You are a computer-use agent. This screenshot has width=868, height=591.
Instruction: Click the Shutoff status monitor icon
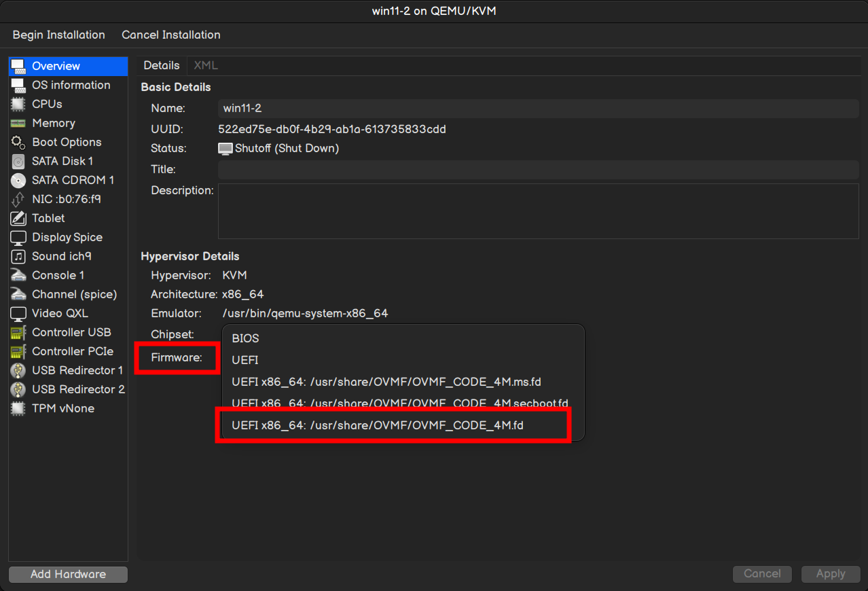[x=225, y=148]
